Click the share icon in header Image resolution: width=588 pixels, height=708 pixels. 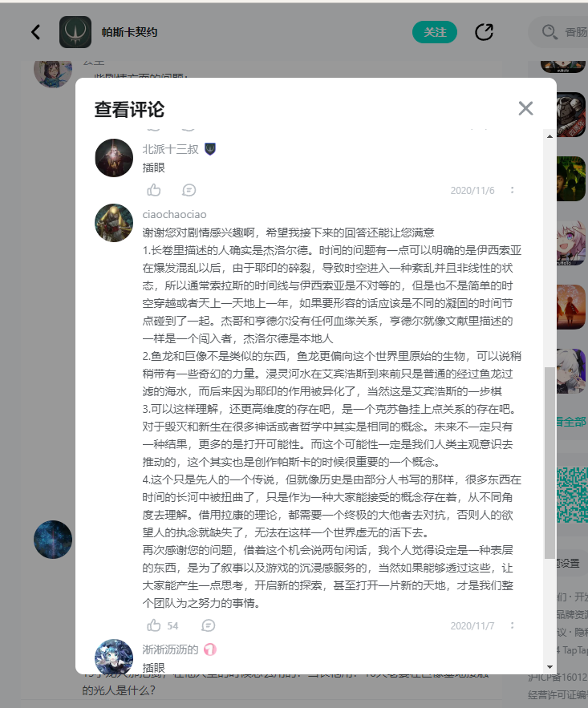[x=485, y=32]
